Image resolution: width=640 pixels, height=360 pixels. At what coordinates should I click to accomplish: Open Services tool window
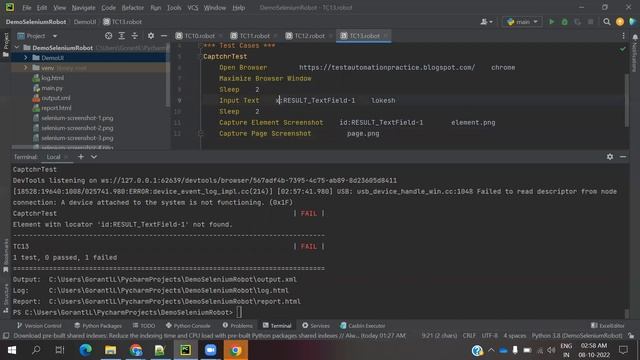pos(316,325)
